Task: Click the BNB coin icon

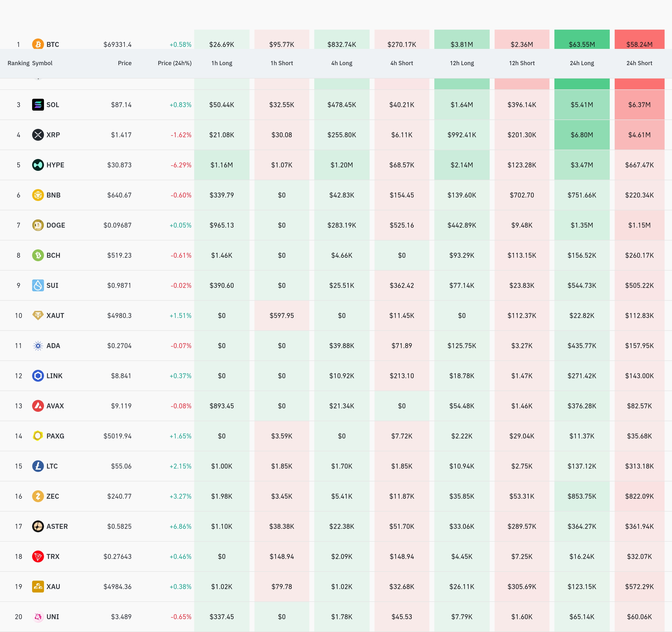Action: tap(38, 195)
